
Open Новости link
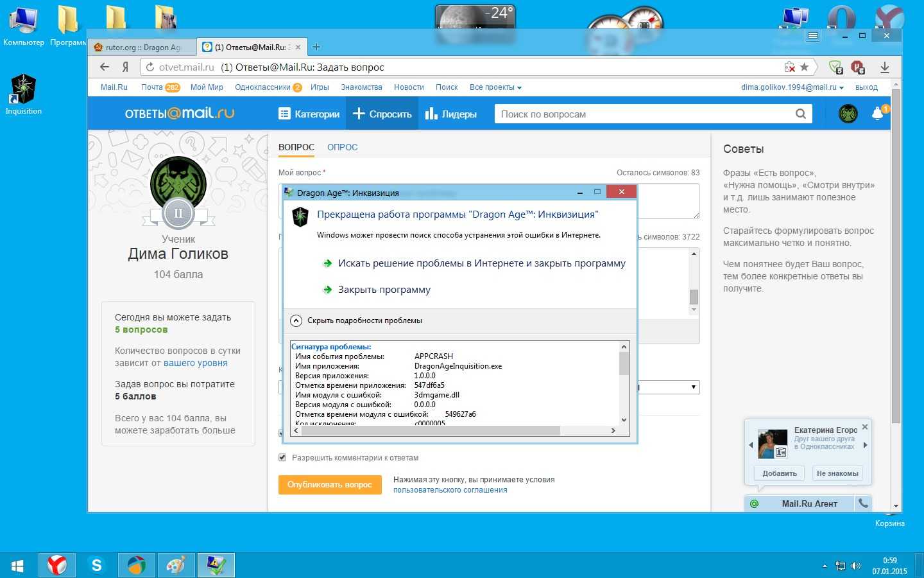pyautogui.click(x=409, y=87)
